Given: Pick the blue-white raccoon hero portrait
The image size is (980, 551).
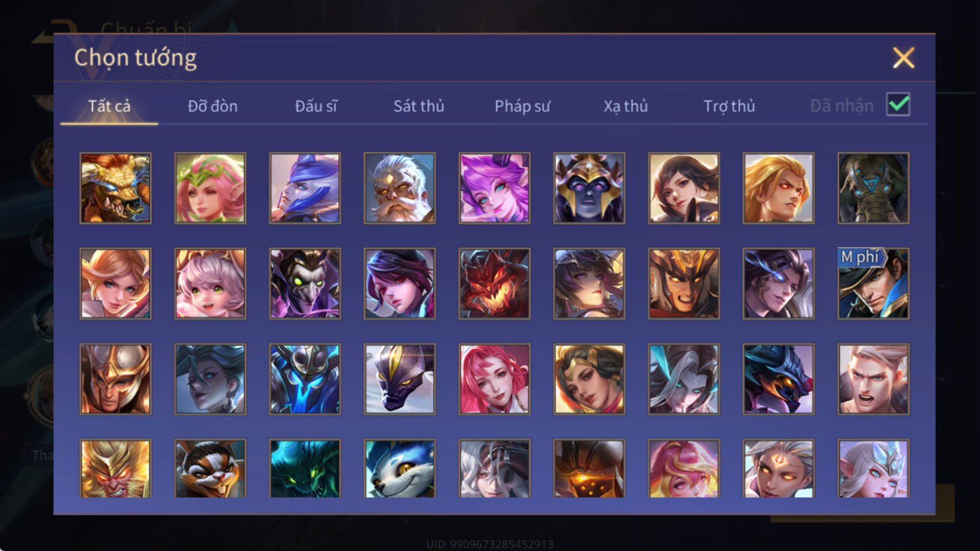Looking at the screenshot, I should pyautogui.click(x=399, y=469).
